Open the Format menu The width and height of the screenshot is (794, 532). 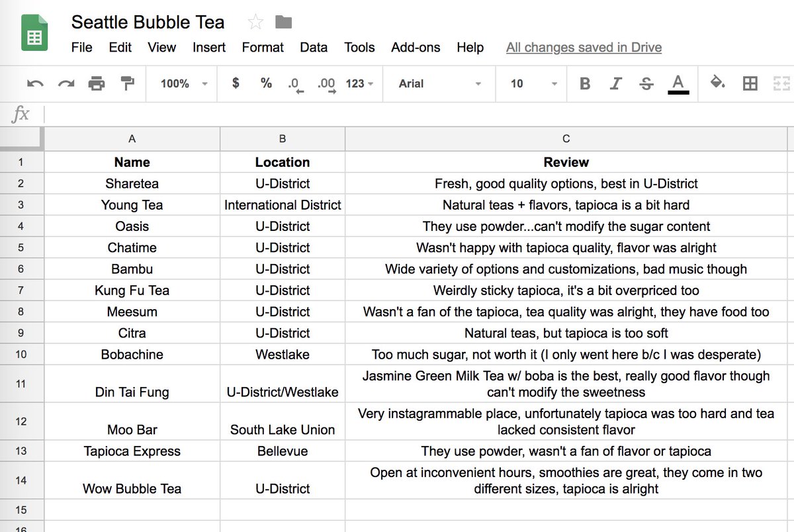pos(263,48)
